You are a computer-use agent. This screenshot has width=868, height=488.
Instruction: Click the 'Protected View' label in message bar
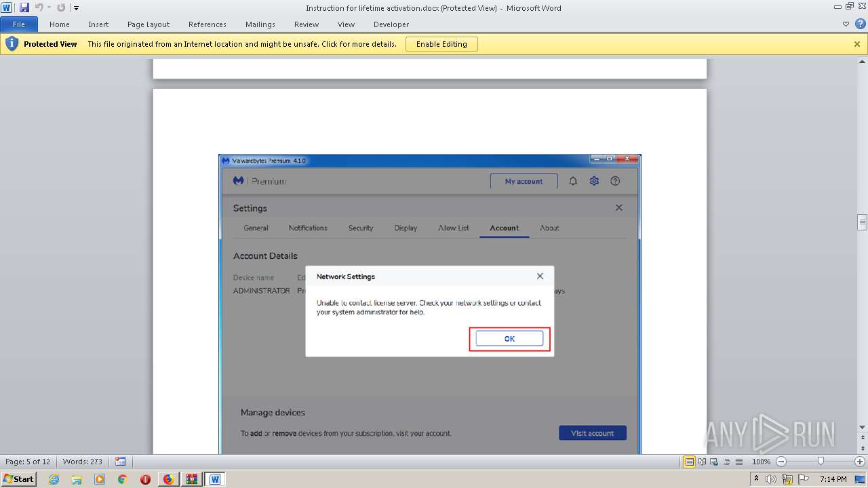point(50,44)
